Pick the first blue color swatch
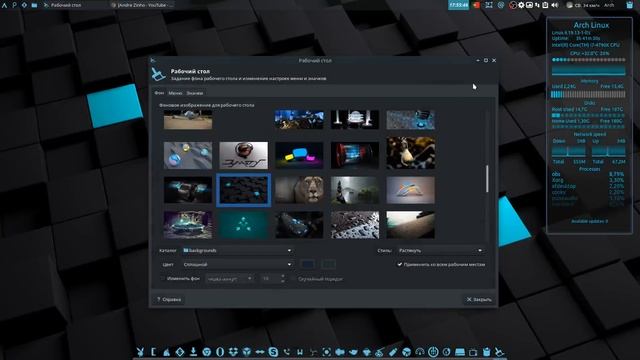The width and height of the screenshot is (640, 360). (307, 264)
